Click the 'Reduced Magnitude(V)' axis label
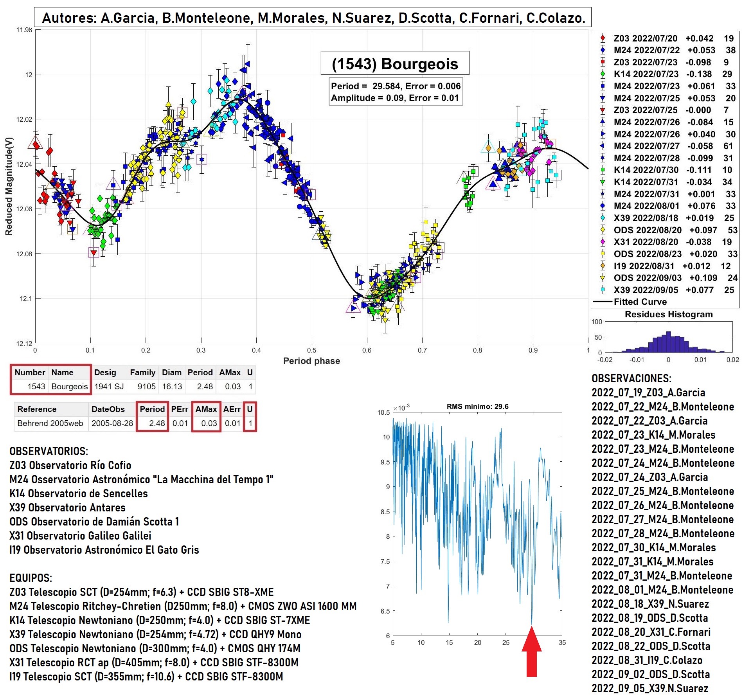The image size is (752, 700). pyautogui.click(x=9, y=186)
